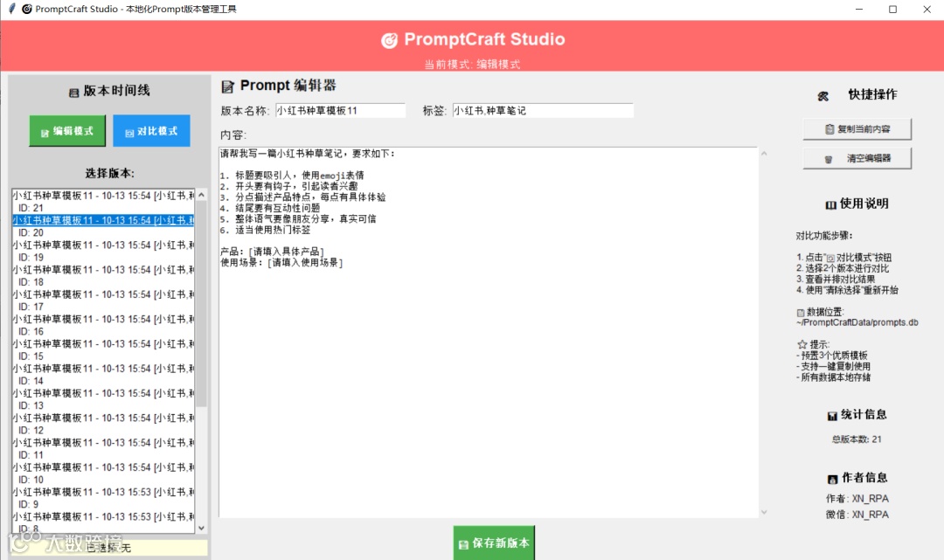This screenshot has width=944, height=560.
Task: Click the 作者: XN_RPA text
Action: click(857, 499)
